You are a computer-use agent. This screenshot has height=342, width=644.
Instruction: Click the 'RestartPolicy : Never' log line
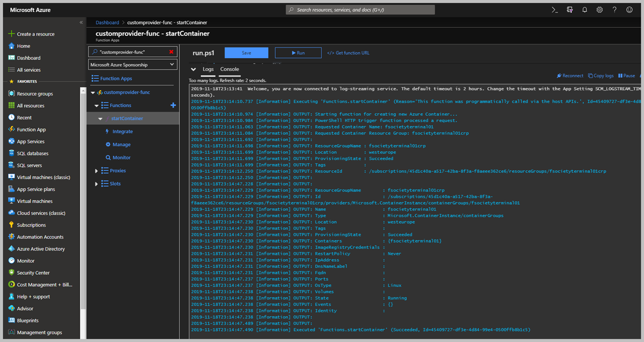point(296,254)
